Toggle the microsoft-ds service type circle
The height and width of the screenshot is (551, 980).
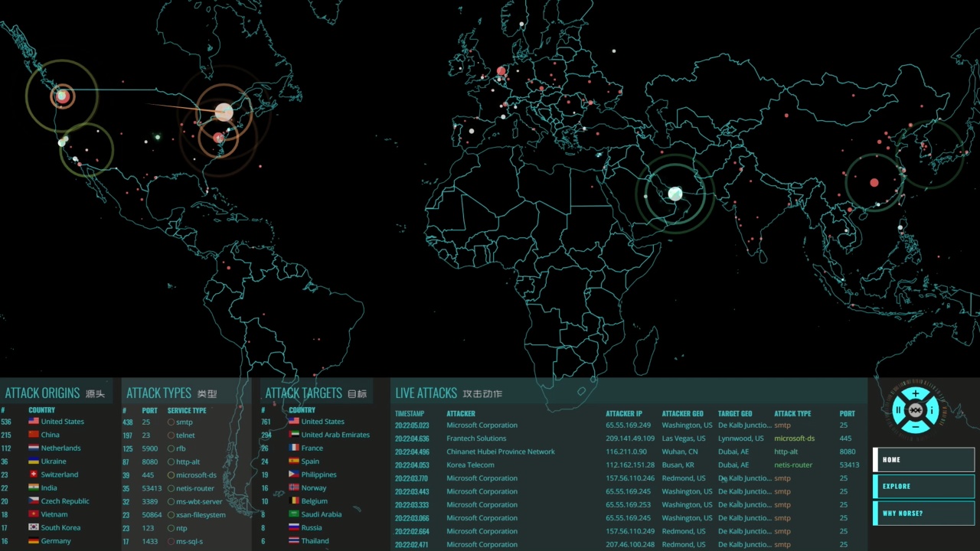pos(171,475)
